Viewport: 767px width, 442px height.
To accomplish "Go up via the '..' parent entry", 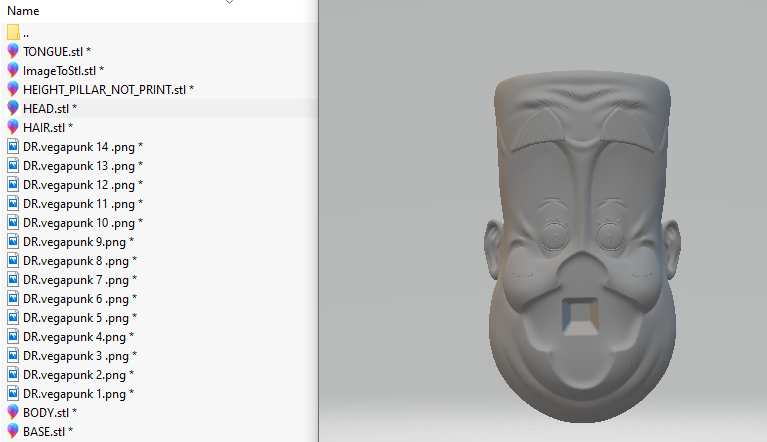I will (26, 35).
